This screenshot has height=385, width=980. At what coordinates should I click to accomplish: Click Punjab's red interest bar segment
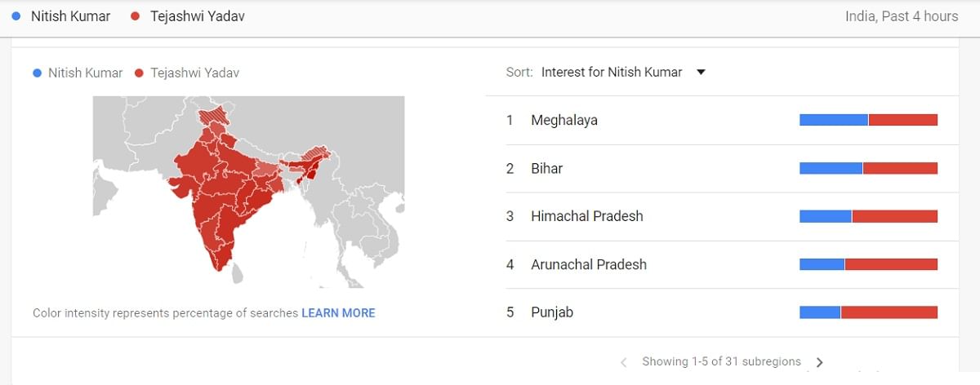click(889, 312)
